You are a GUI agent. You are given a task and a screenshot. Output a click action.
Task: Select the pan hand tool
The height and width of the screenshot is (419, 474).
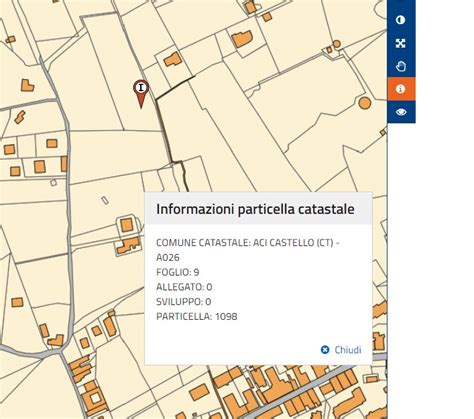(x=401, y=66)
